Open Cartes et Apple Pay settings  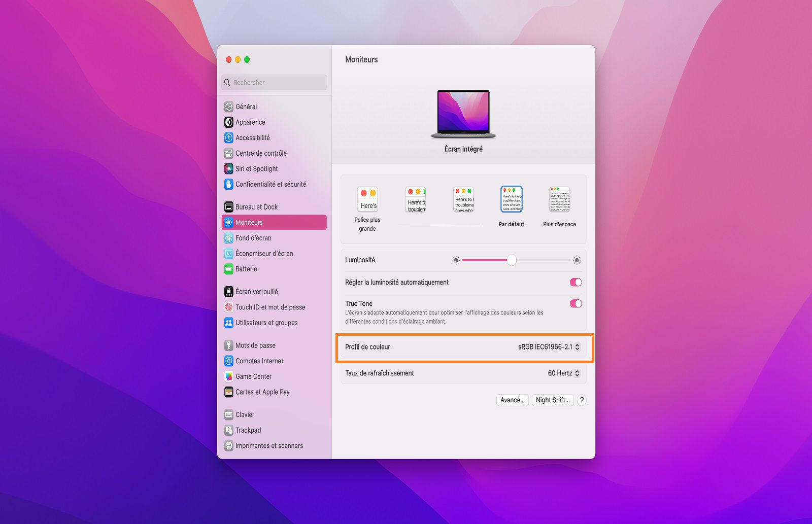[274, 392]
